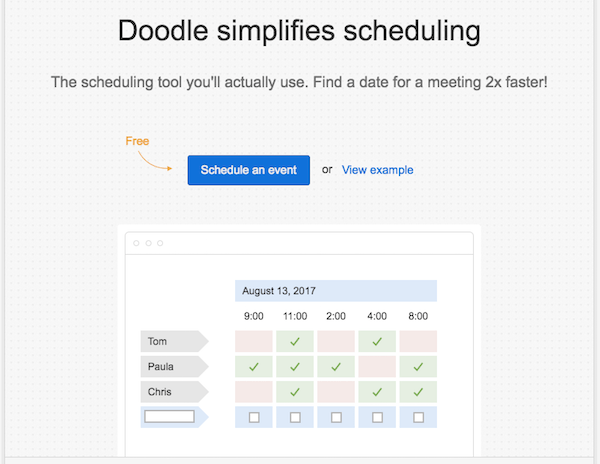This screenshot has width=600, height=464.
Task: Click Chris's checkmark at 11:00
Action: 295,392
